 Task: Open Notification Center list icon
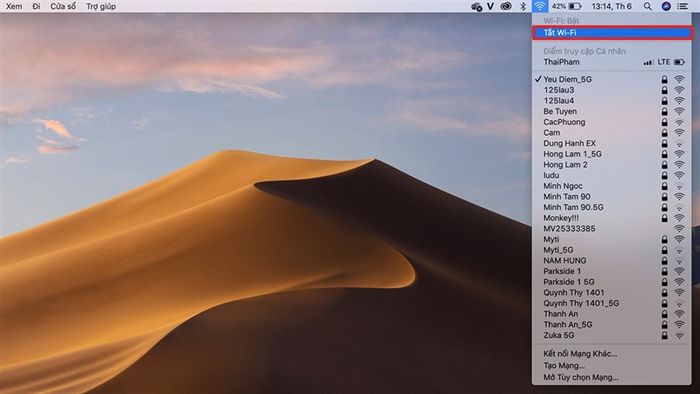pyautogui.click(x=683, y=6)
